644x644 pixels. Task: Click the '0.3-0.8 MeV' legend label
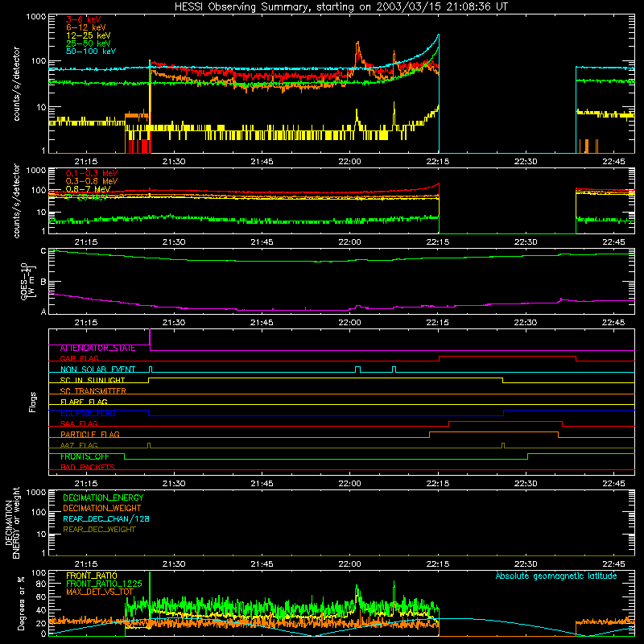pos(92,181)
